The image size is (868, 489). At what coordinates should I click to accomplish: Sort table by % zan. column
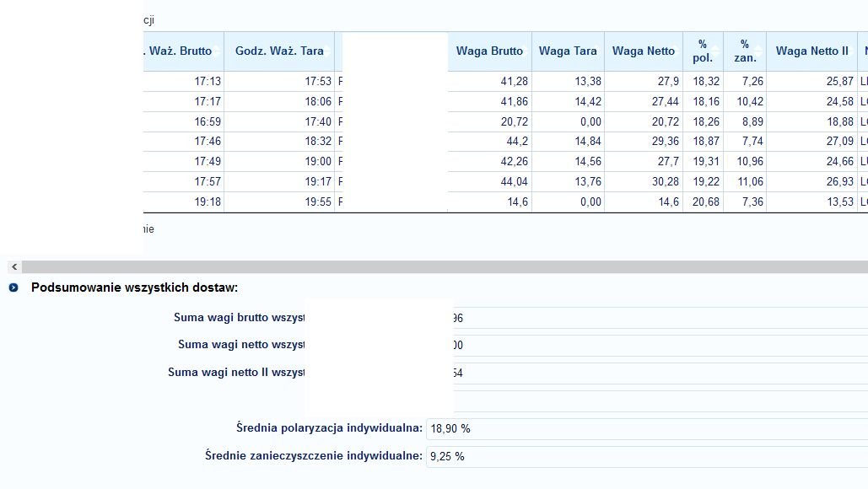(x=744, y=51)
